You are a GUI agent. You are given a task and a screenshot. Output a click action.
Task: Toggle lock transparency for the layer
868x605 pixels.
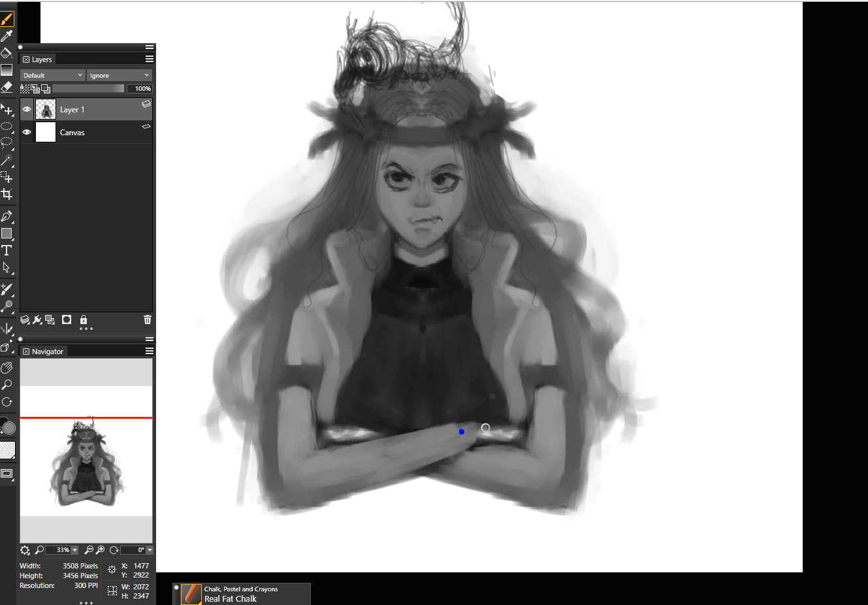(x=25, y=89)
